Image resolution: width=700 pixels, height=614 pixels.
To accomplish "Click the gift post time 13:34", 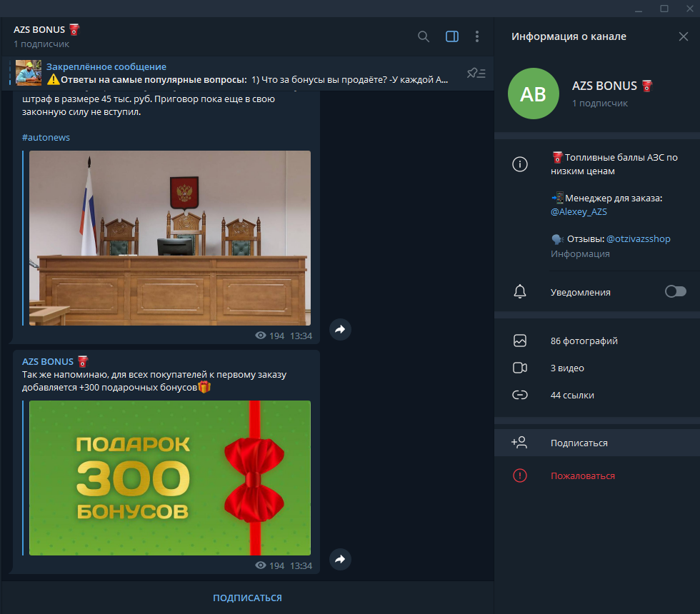I will pyautogui.click(x=301, y=565).
